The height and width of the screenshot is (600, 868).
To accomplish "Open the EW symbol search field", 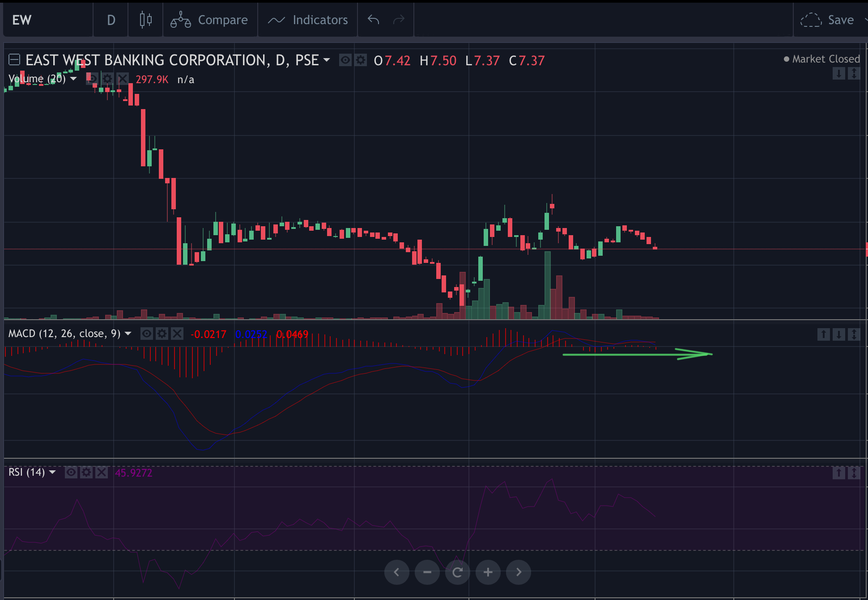I will coord(48,20).
